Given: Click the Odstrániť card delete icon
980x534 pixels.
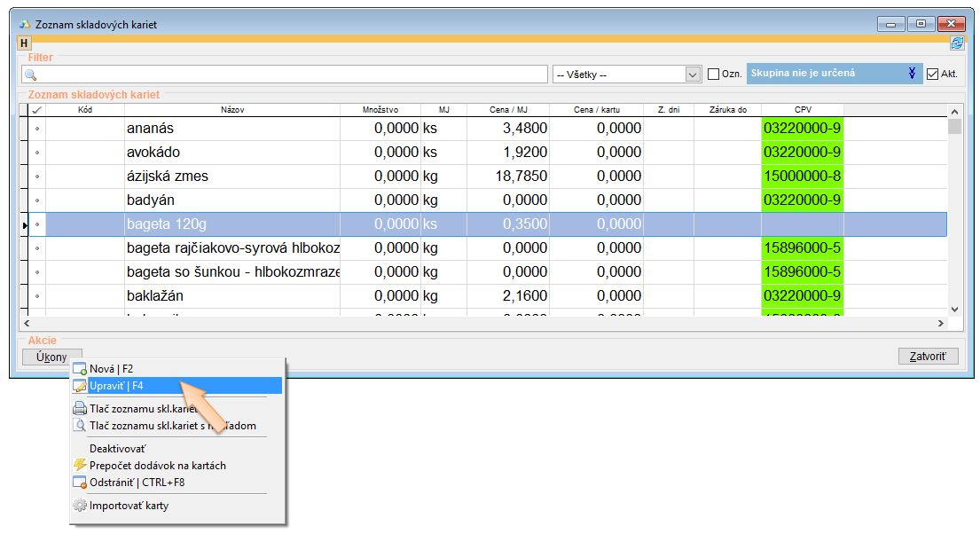Looking at the screenshot, I should [x=79, y=483].
